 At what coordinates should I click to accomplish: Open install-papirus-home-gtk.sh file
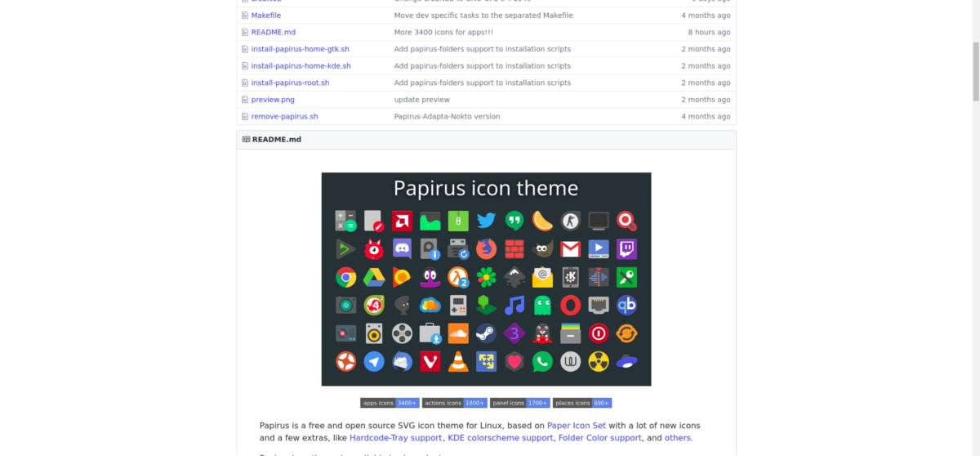click(300, 49)
